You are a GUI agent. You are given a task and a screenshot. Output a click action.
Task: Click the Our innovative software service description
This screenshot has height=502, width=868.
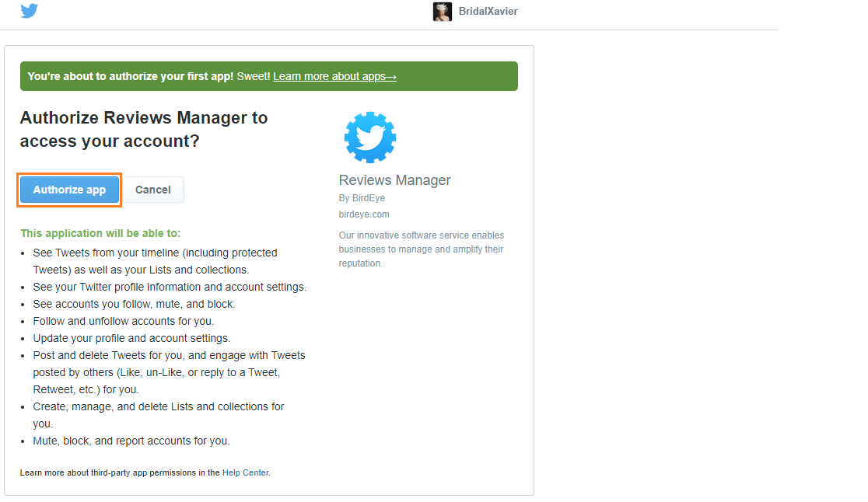click(x=421, y=249)
